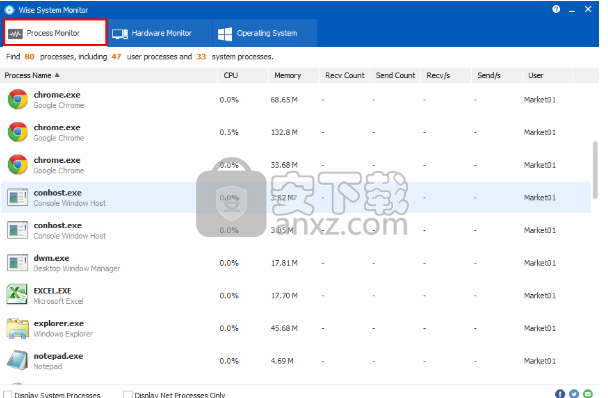Click the 0.5% CPU value
Image resolution: width=608 pixels, height=398 pixels.
pos(229,132)
